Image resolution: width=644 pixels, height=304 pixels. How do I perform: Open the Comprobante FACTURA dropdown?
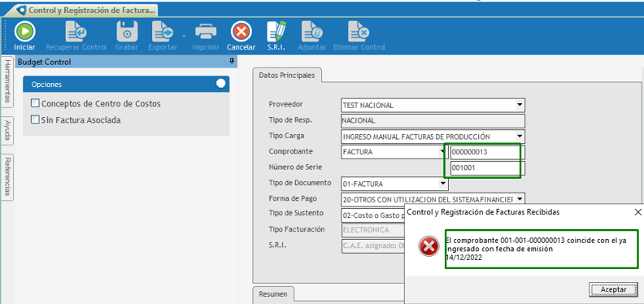pyautogui.click(x=443, y=152)
